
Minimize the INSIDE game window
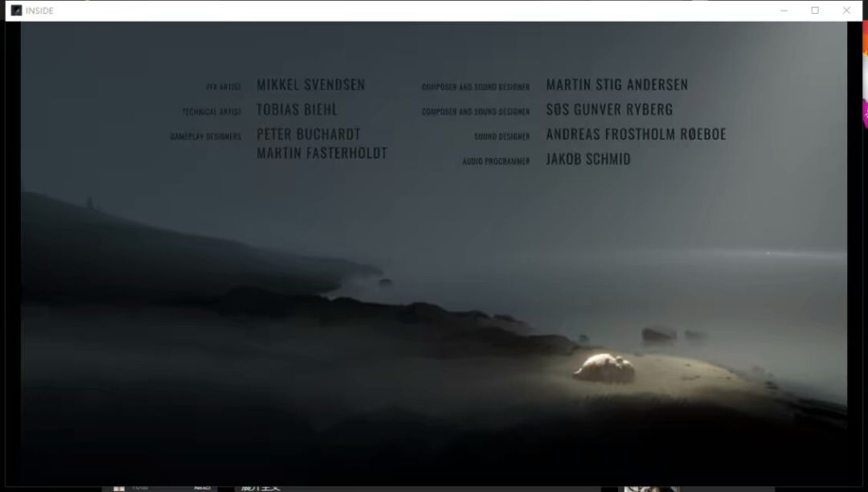coord(784,10)
